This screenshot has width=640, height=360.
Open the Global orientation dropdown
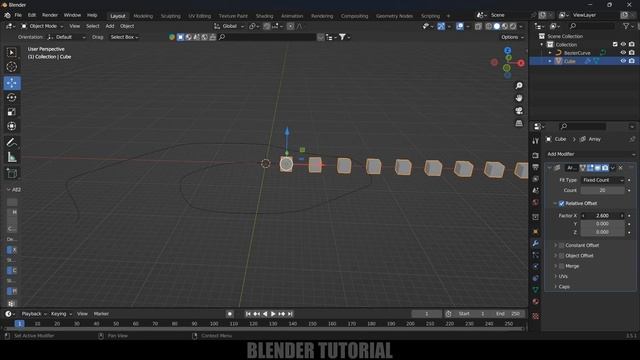(229, 26)
